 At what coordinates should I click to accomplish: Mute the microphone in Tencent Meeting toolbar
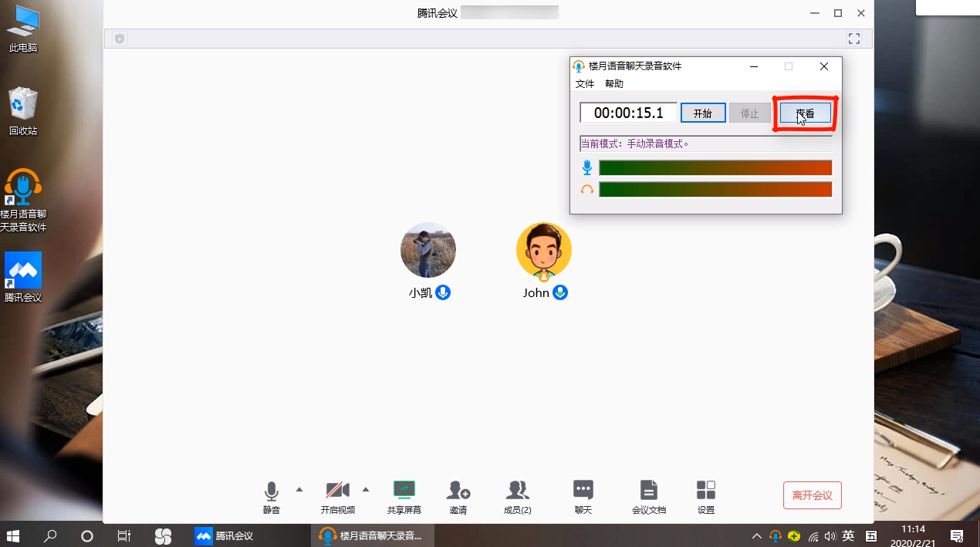(271, 498)
